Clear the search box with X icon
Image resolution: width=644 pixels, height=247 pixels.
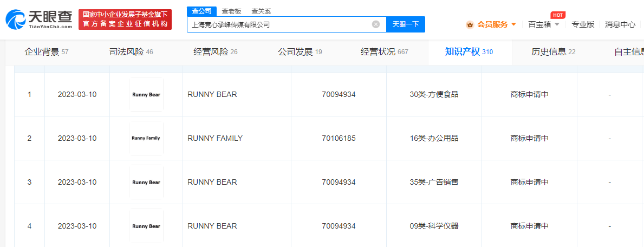coord(376,24)
